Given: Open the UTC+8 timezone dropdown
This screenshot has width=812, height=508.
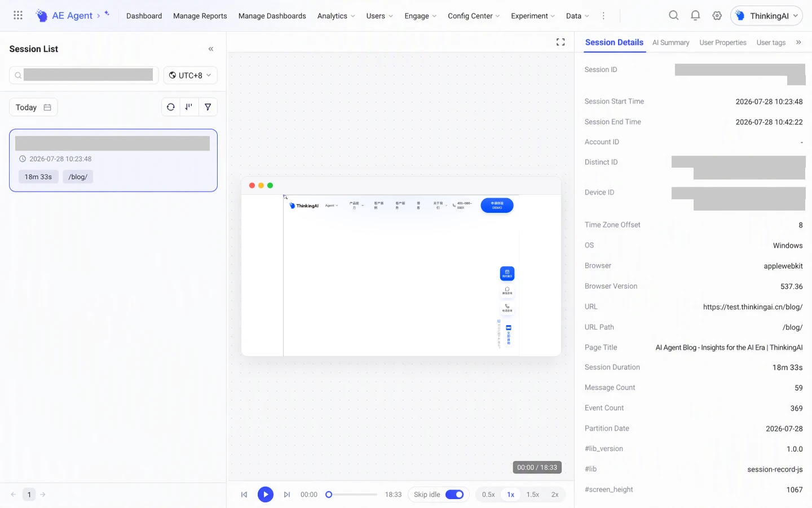Looking at the screenshot, I should click(191, 75).
